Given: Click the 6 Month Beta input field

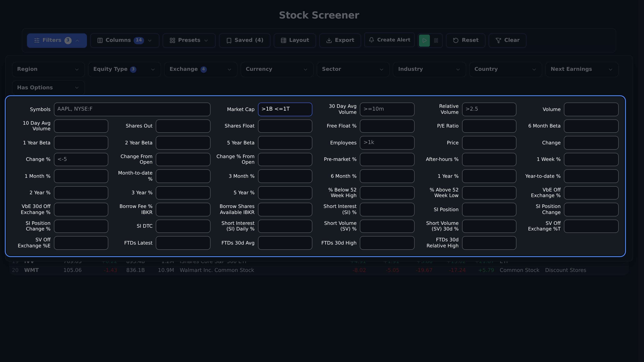Looking at the screenshot, I should (591, 126).
